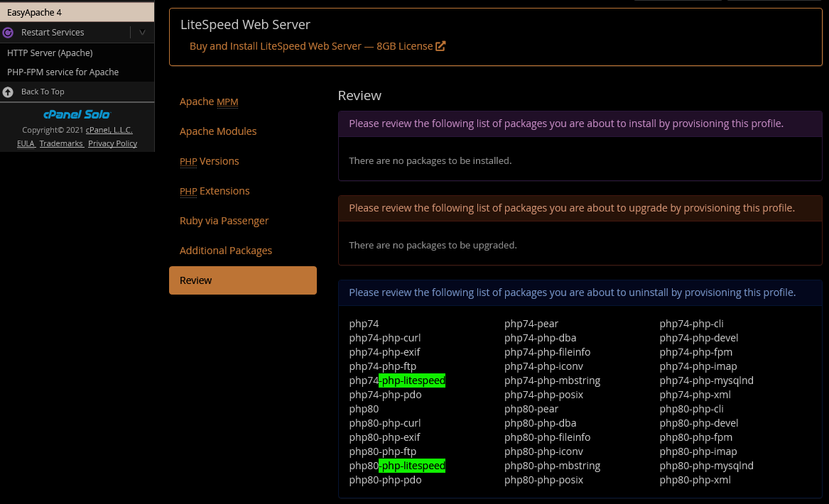Switch to the Additional Packages step
The height and width of the screenshot is (504, 829).
pos(225,251)
